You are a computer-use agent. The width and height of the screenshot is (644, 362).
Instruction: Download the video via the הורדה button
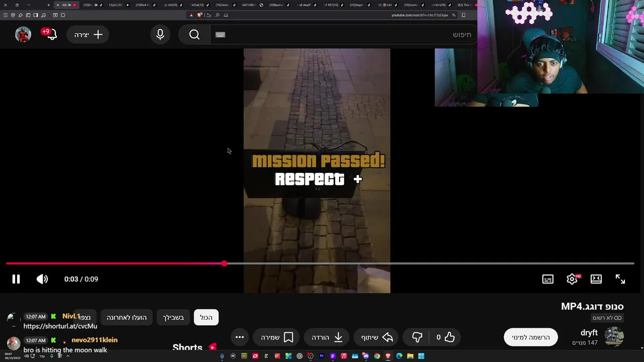click(x=327, y=337)
